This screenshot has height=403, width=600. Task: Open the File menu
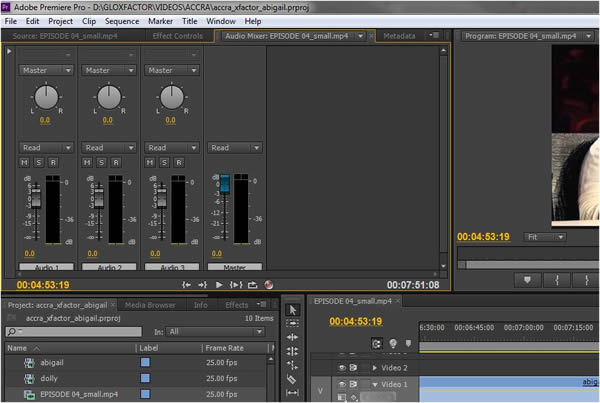tap(11, 21)
